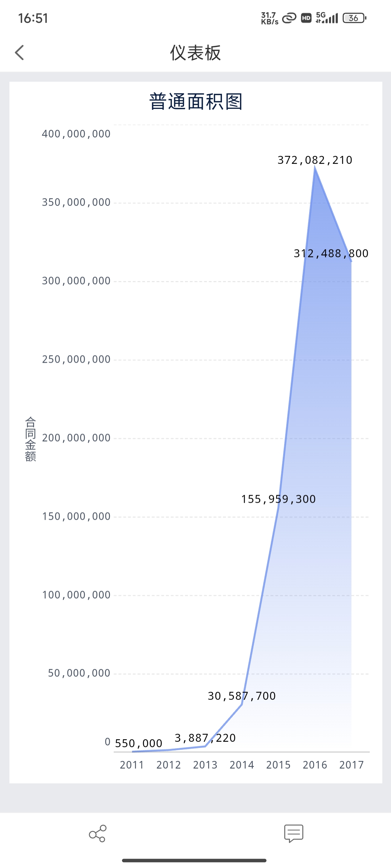Image resolution: width=391 pixels, height=868 pixels.
Task: Tap the 155,959,300 data point label
Action: 278,499
